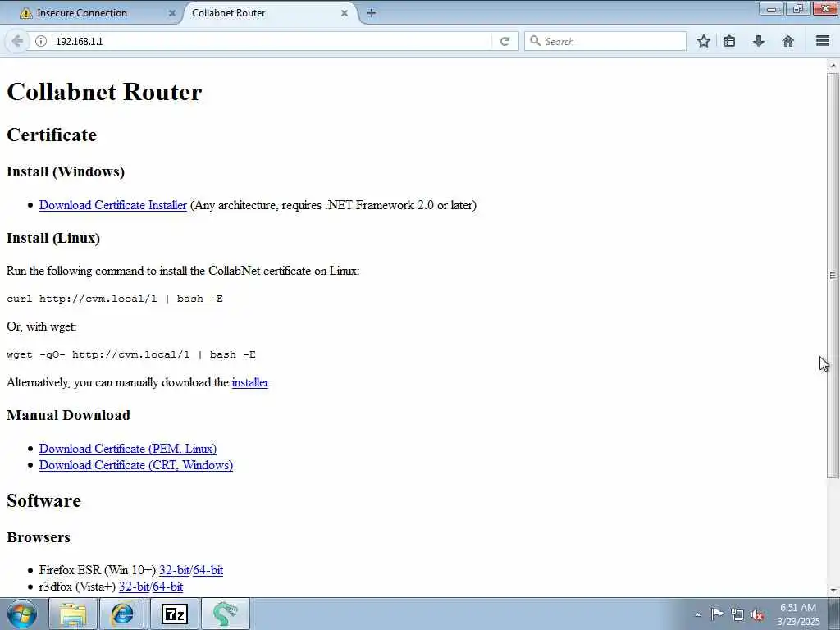Download r3dfox 32-bit build
This screenshot has width=840, height=630.
tap(134, 587)
